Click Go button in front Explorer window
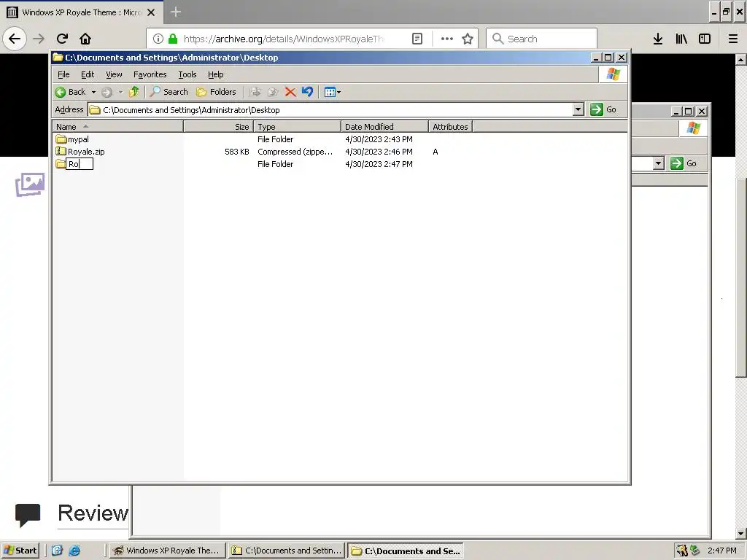 coord(603,109)
